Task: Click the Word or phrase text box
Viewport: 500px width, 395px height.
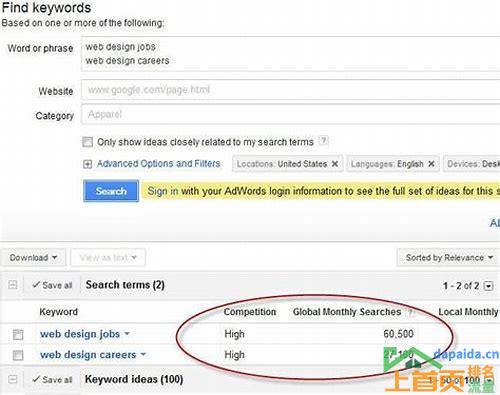Action: (x=290, y=54)
